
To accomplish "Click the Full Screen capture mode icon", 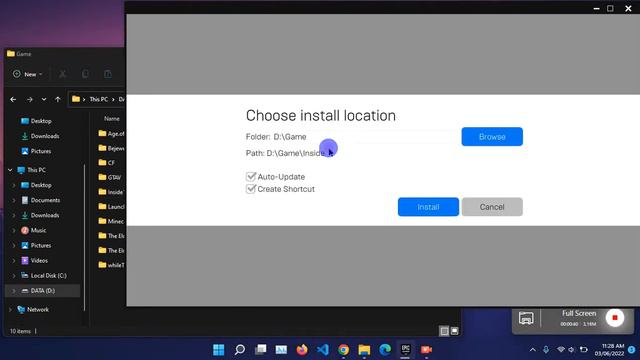I will click(526, 318).
